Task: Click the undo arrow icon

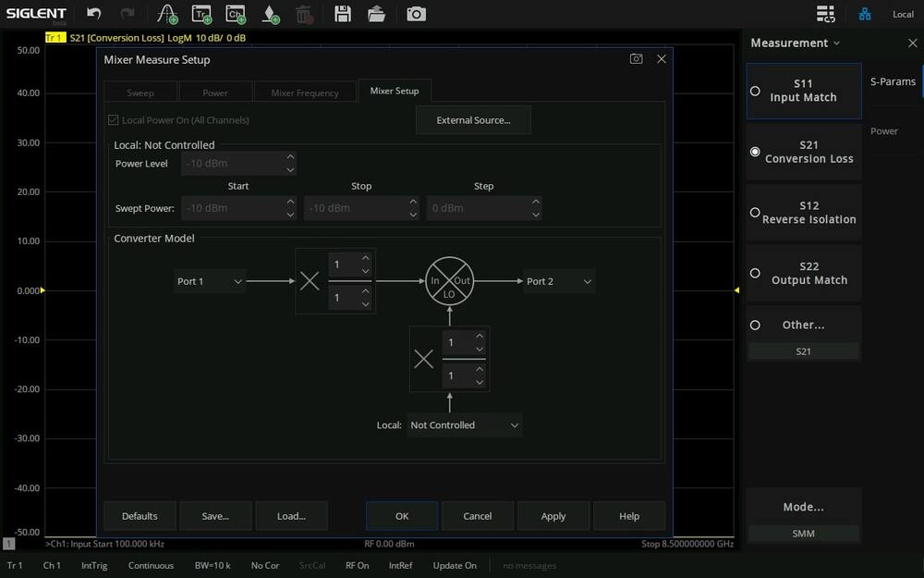Action: pos(93,14)
